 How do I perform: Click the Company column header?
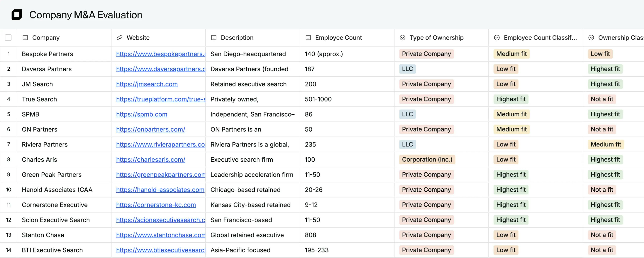pos(46,38)
